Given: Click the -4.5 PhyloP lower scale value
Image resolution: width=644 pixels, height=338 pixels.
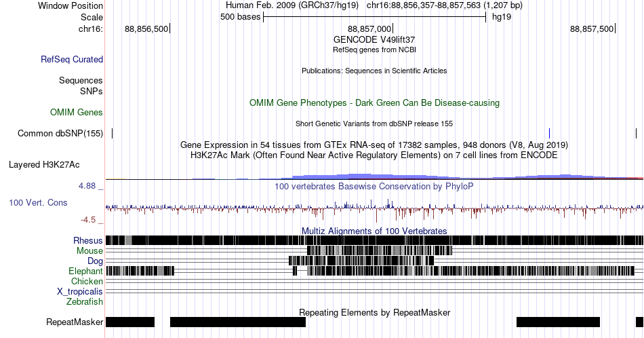Looking at the screenshot, I should click(88, 220).
